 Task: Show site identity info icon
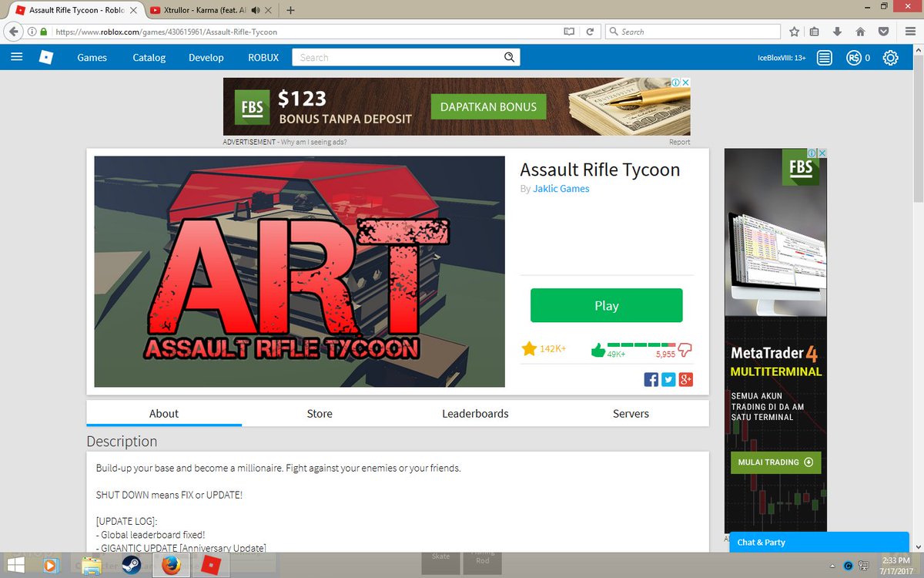click(x=32, y=32)
